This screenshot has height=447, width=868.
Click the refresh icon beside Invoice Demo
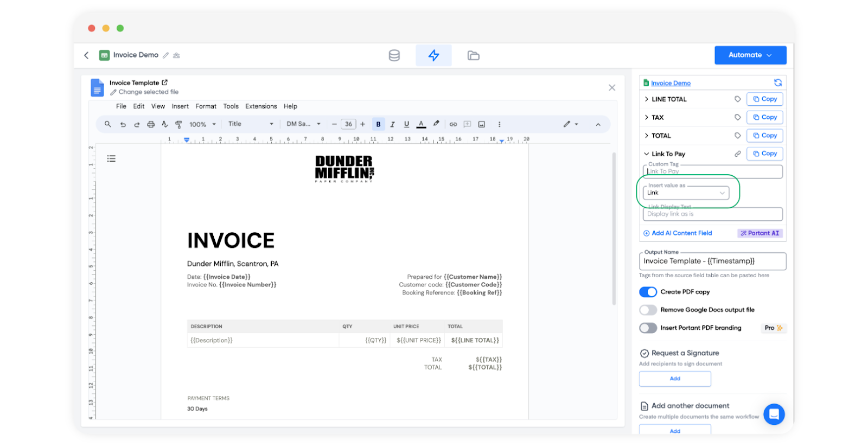[x=777, y=83]
